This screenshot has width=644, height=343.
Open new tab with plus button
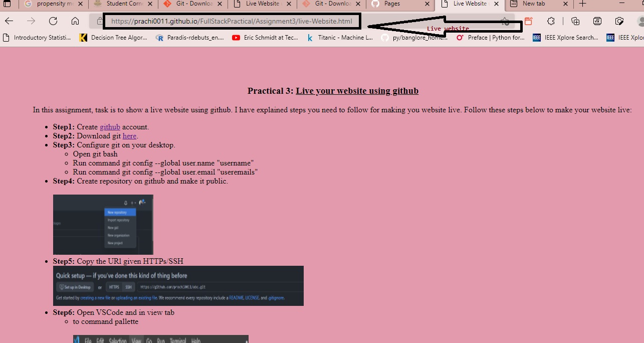point(582,4)
